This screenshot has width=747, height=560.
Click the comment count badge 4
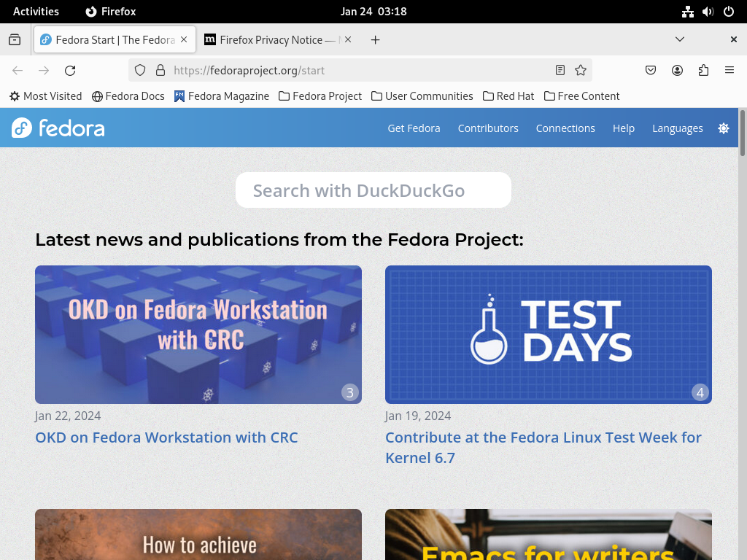coord(700,392)
